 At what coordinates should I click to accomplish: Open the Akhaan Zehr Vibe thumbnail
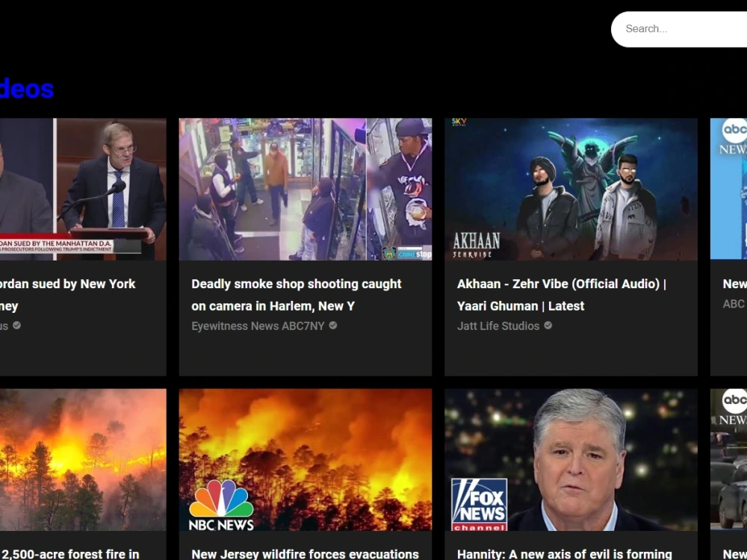tap(571, 189)
